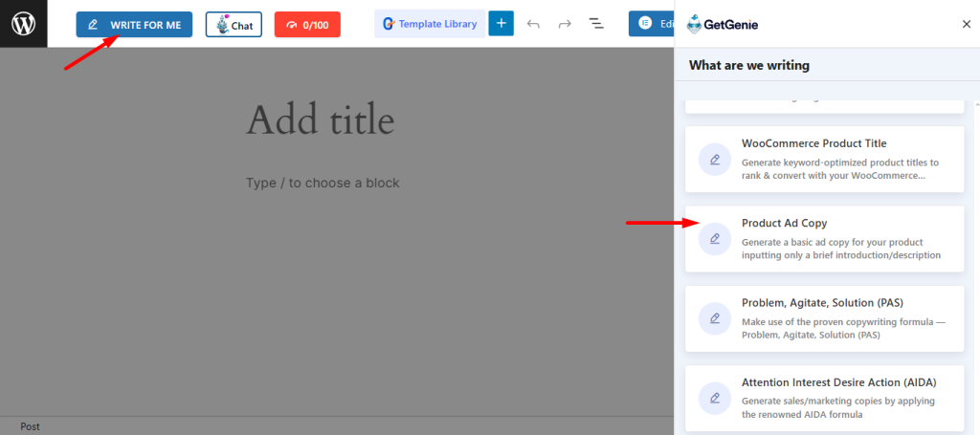Click the 'Type / to choose a block' area
The height and width of the screenshot is (435, 980).
[x=323, y=183]
